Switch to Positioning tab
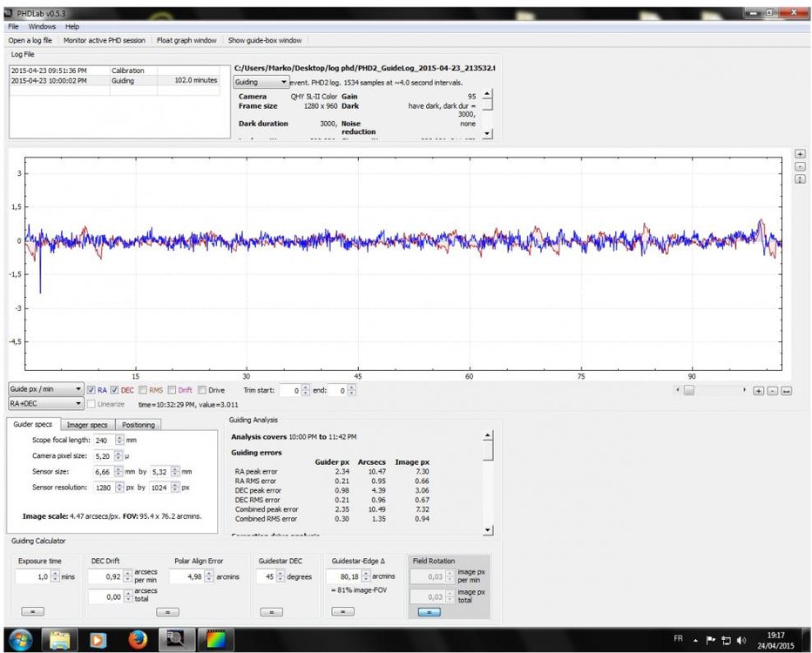The height and width of the screenshot is (653, 812). [x=139, y=425]
